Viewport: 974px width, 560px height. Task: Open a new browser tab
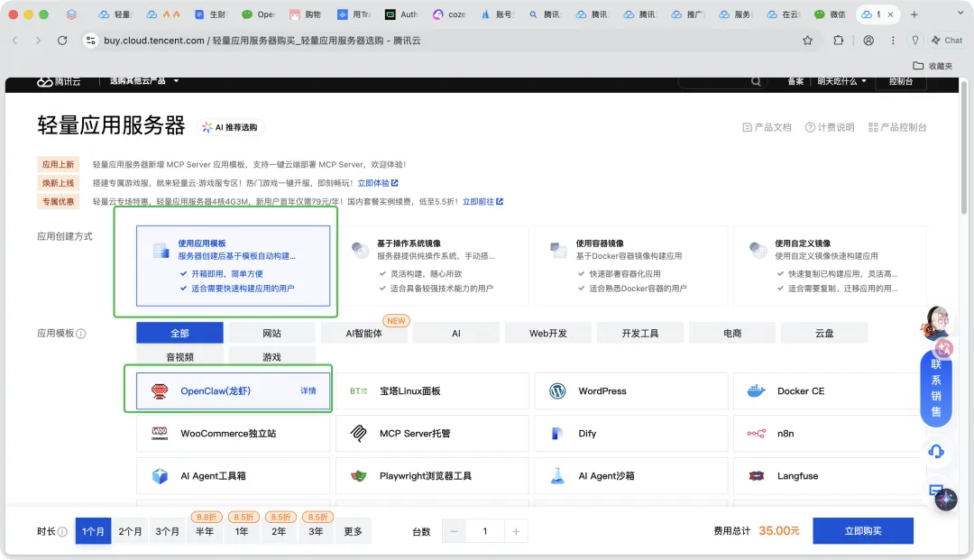point(914,14)
